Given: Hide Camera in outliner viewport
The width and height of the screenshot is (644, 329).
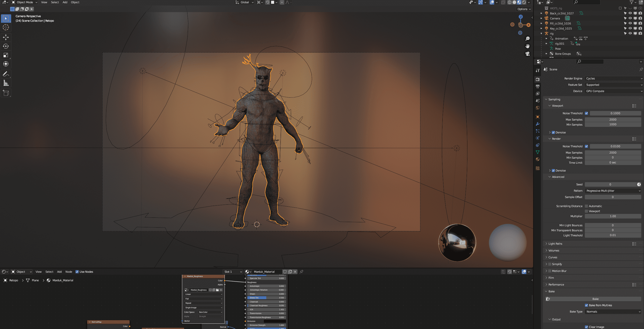Looking at the screenshot, I should click(x=630, y=18).
